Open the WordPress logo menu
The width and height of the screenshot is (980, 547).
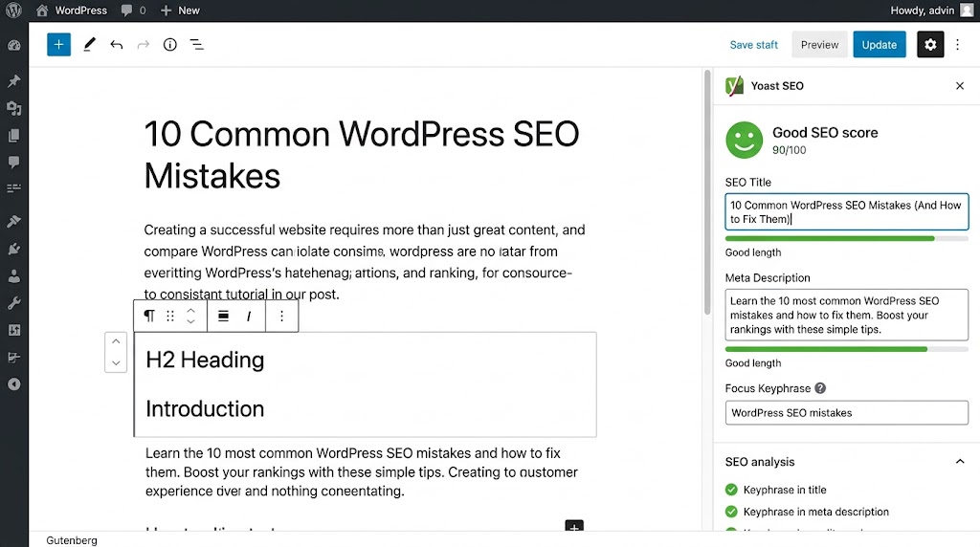pos(13,11)
